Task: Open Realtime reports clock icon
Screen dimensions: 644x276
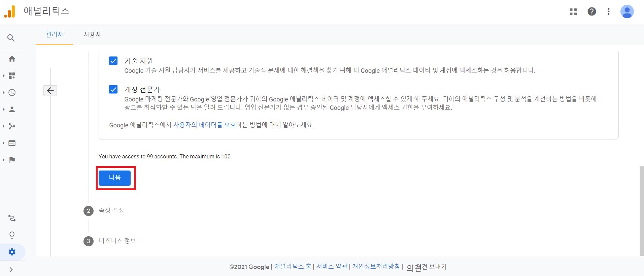Action: [12, 93]
